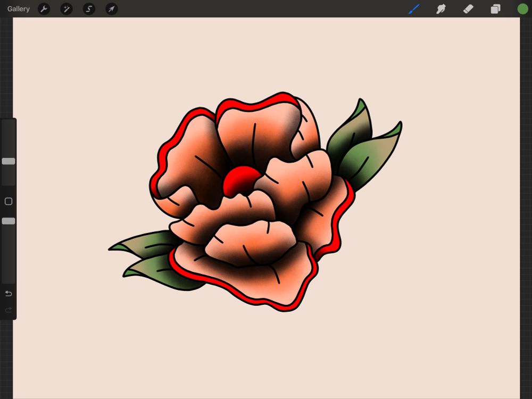Screen dimensions: 532x399
Task: Activate the Transform arrow tool
Action: (112, 9)
